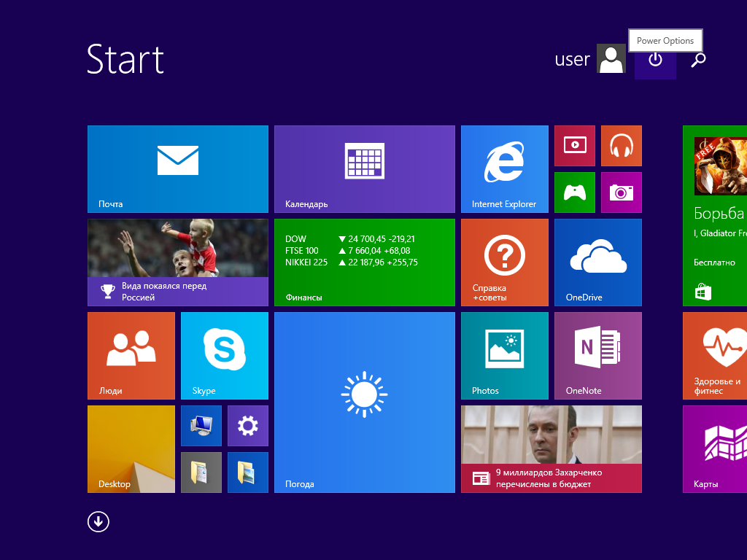Image resolution: width=747 pixels, height=560 pixels.
Task: Open PC Settings gear tile
Action: pos(248,426)
